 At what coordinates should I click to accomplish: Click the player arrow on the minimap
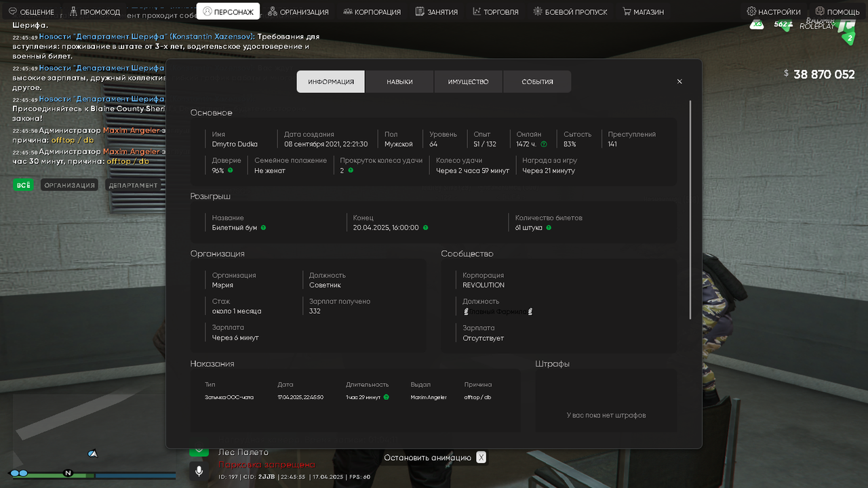93,453
